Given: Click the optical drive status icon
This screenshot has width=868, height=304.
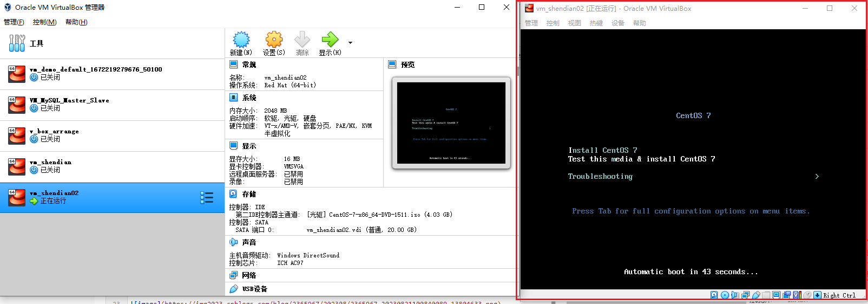Looking at the screenshot, I should [x=725, y=295].
